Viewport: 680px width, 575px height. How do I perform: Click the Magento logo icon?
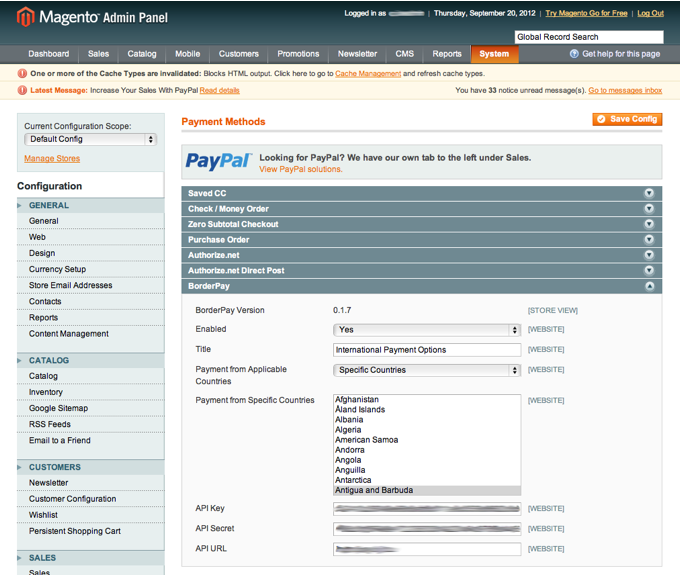(x=25, y=17)
